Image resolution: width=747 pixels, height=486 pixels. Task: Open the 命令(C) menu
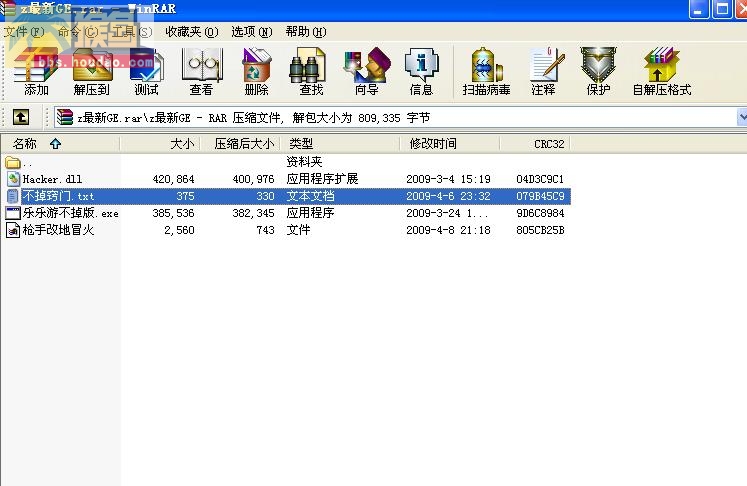(x=78, y=31)
